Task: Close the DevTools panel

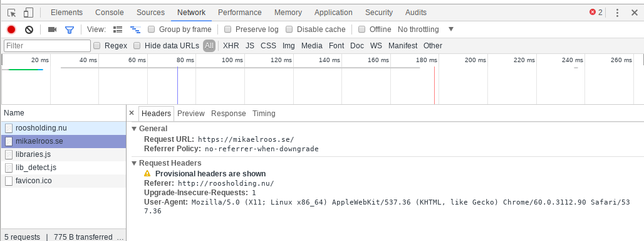Action: [x=635, y=13]
